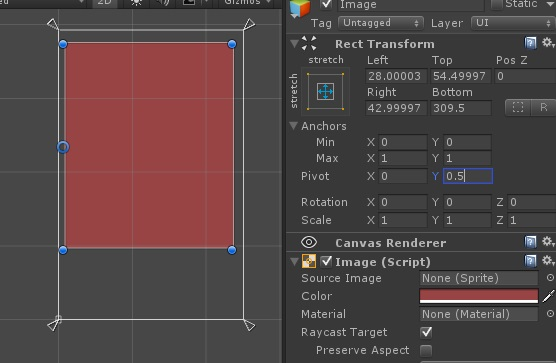Edit Rotation X field
The width and height of the screenshot is (556, 363).
coord(403,202)
